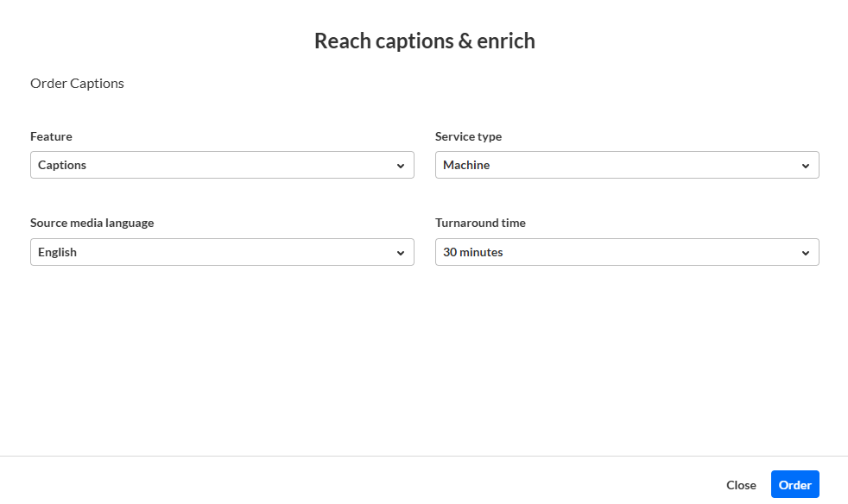This screenshot has width=848, height=504.
Task: Select the Captions value text
Action: click(x=62, y=165)
